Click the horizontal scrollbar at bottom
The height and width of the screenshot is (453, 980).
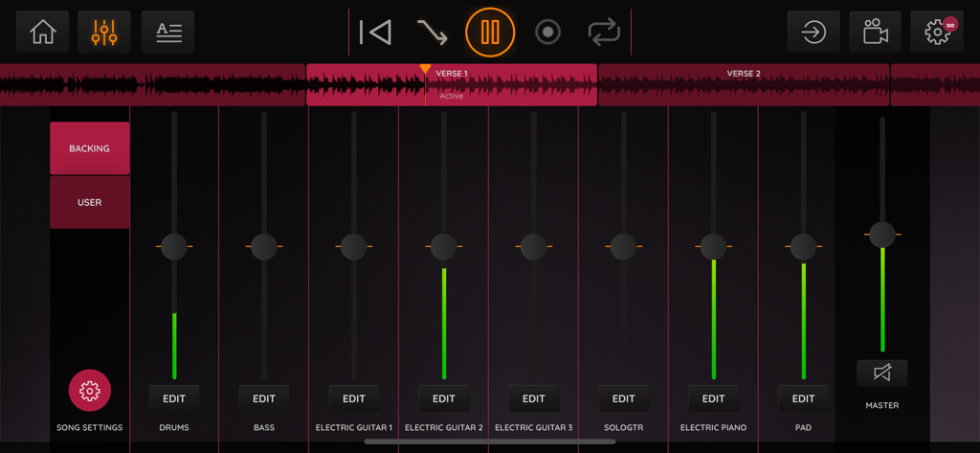[x=489, y=442]
